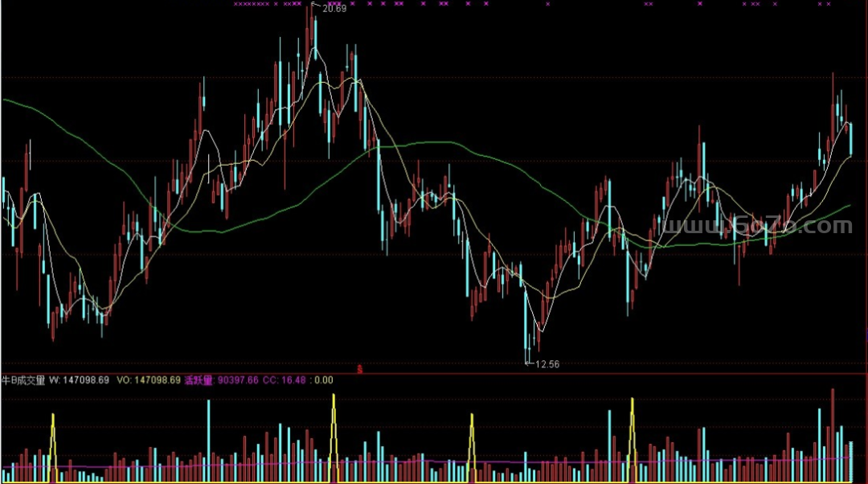Select the 牛B成交量 indicator title
The width and height of the screenshot is (868, 484).
[x=23, y=380]
